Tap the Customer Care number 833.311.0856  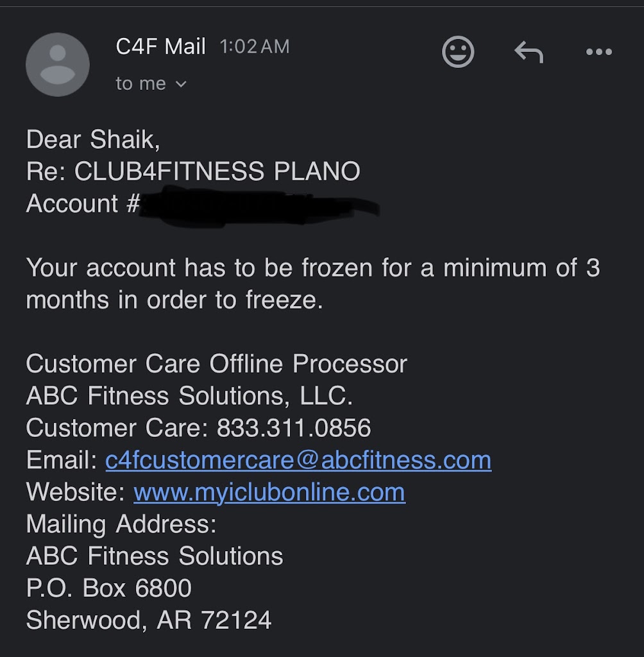pyautogui.click(x=294, y=428)
